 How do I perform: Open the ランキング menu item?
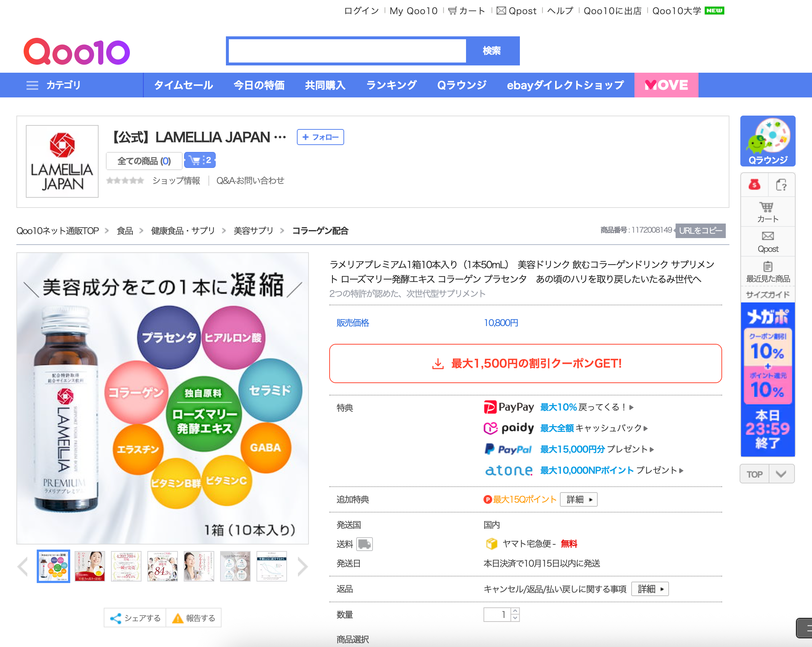[x=391, y=85]
